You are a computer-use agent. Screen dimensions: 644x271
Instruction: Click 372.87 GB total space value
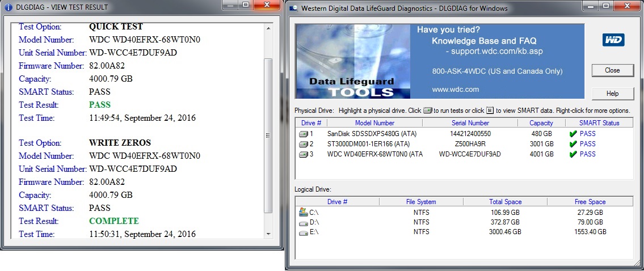point(505,223)
